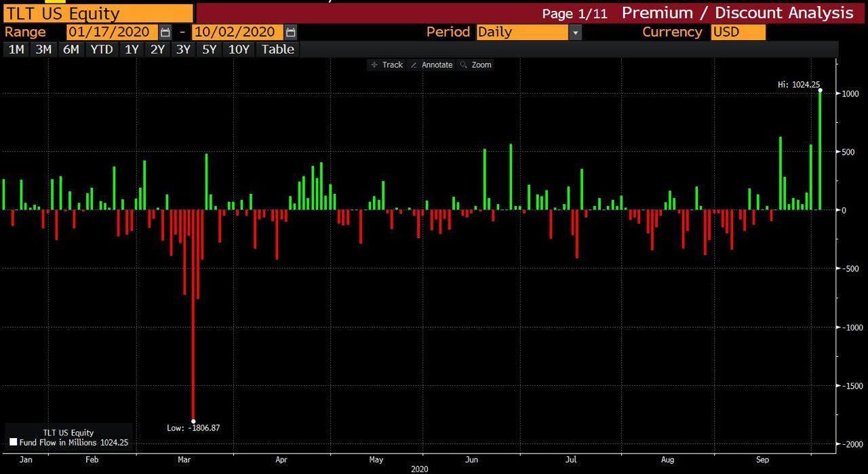Click the Sep label on the time axis

point(763,460)
